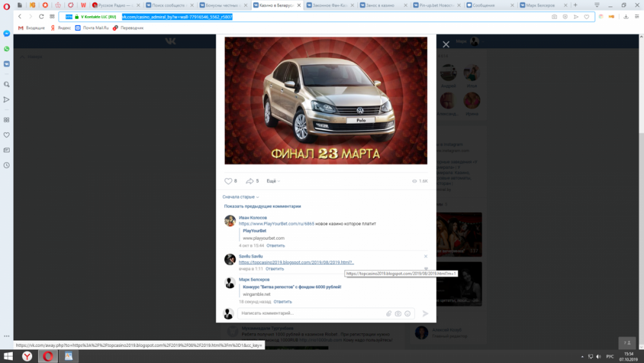Open PlayYourBet.com/ru/6865 link
Viewport: 644px width, 363px height.
(276, 224)
